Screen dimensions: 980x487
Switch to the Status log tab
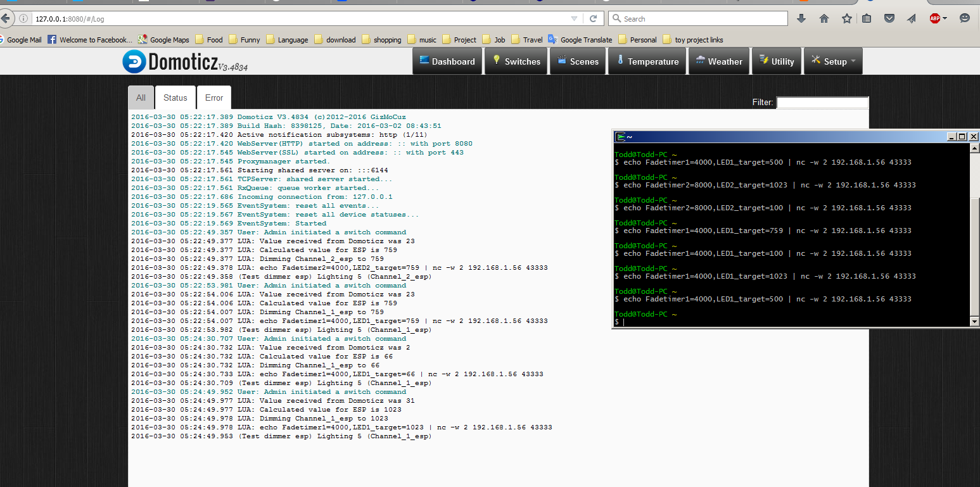(x=175, y=98)
